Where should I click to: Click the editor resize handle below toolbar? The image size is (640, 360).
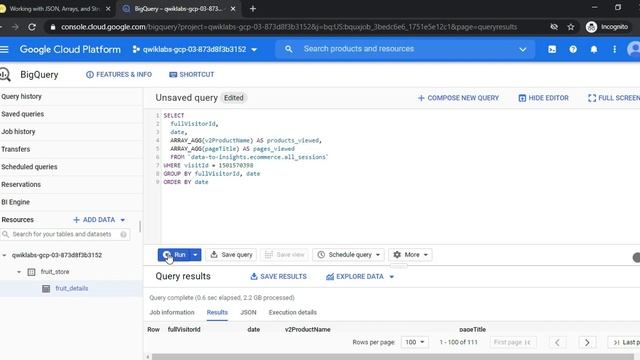[x=398, y=266]
